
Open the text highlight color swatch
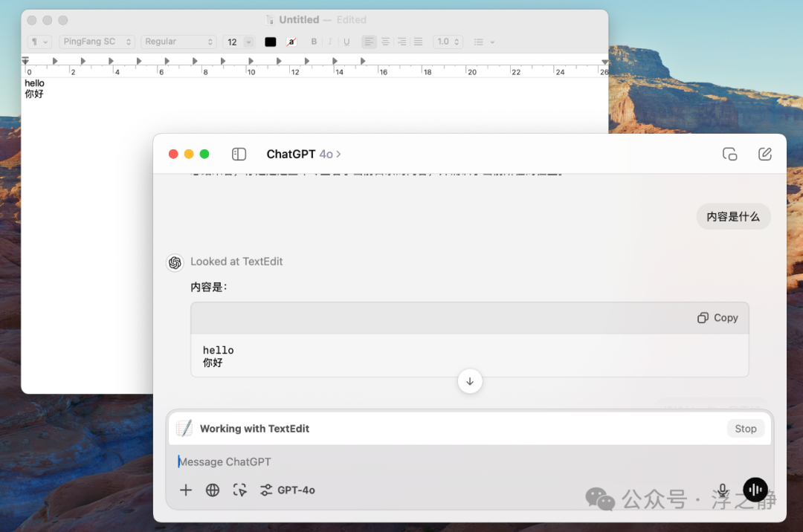[x=291, y=42]
